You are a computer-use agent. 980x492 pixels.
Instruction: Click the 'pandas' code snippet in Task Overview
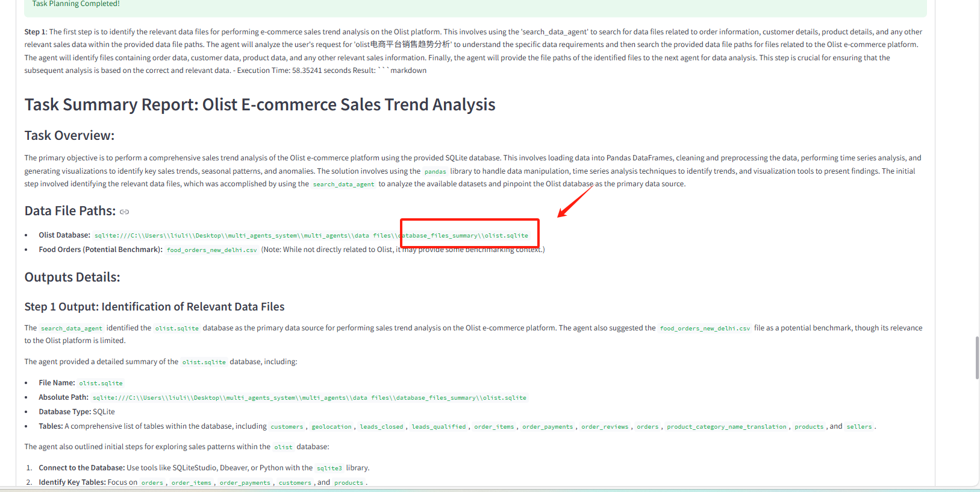tap(435, 171)
